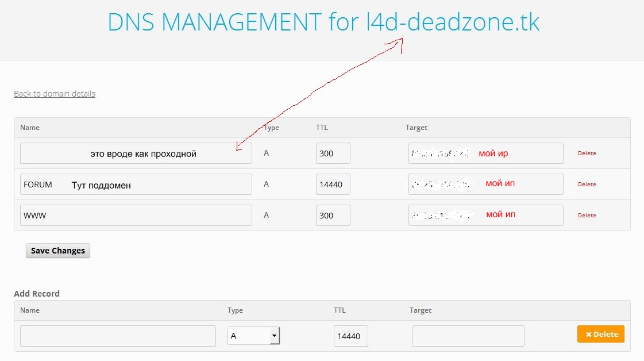Image resolution: width=644 pixels, height=361 pixels.
Task: Delete the FORUM subdomain record
Action: pos(587,185)
